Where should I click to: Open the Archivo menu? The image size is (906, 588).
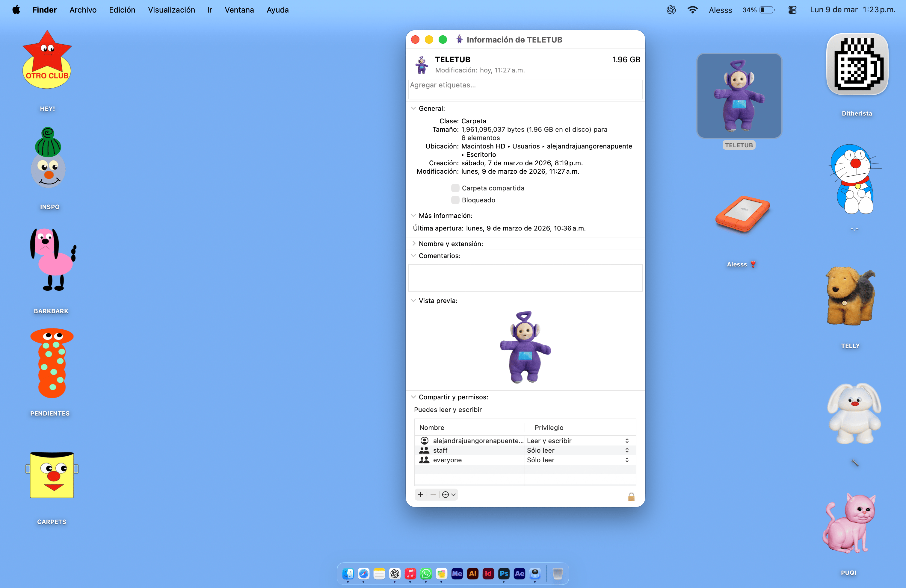point(83,10)
